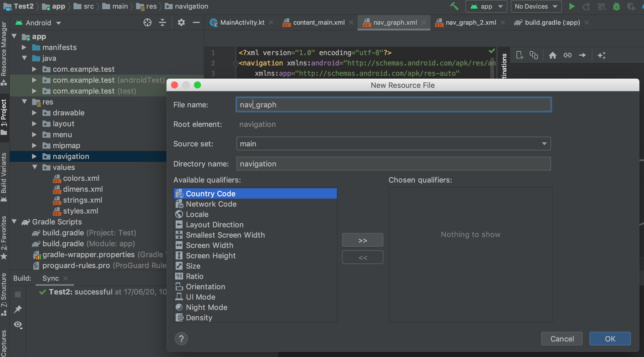Select the Density qualifier

255,318
